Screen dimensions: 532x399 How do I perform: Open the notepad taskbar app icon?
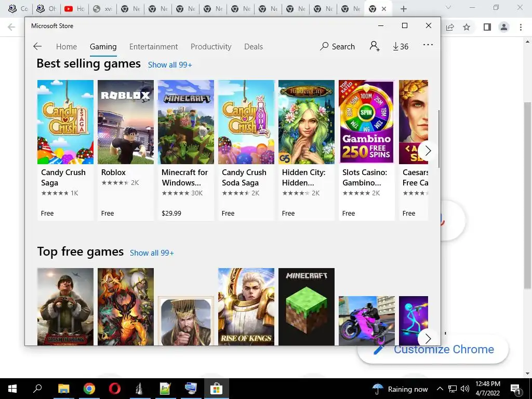coord(165,389)
